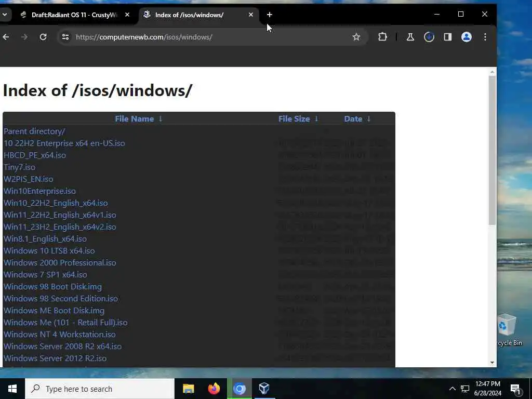Open the notification center icon
This screenshot has height=399, width=532.
point(516,389)
